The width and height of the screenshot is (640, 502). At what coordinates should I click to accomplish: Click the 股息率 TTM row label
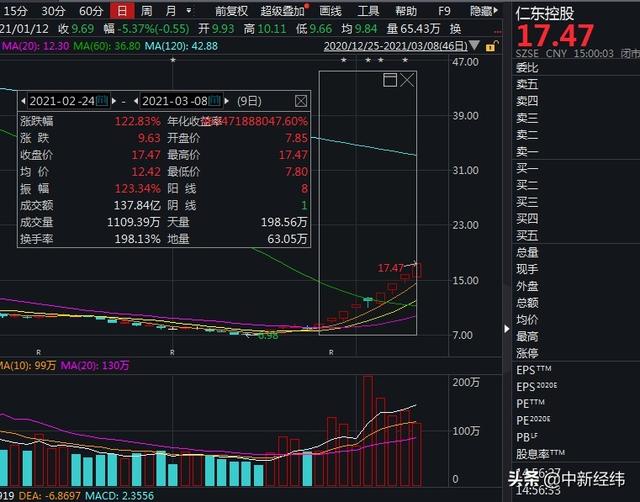(x=540, y=454)
